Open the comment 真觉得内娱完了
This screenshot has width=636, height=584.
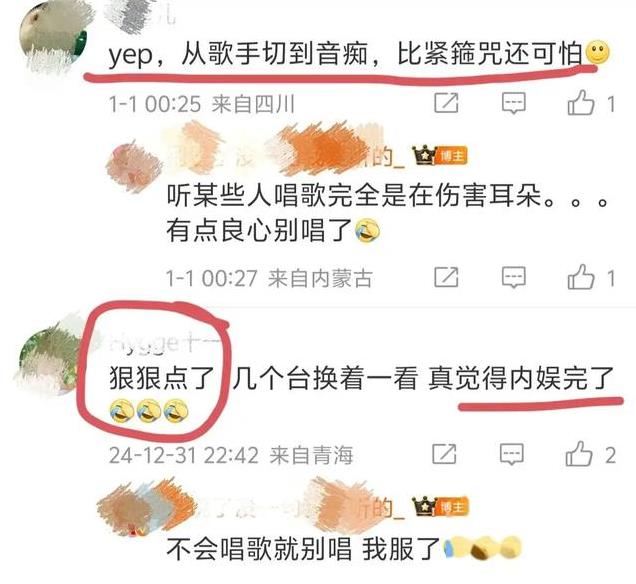pyautogui.click(x=521, y=378)
